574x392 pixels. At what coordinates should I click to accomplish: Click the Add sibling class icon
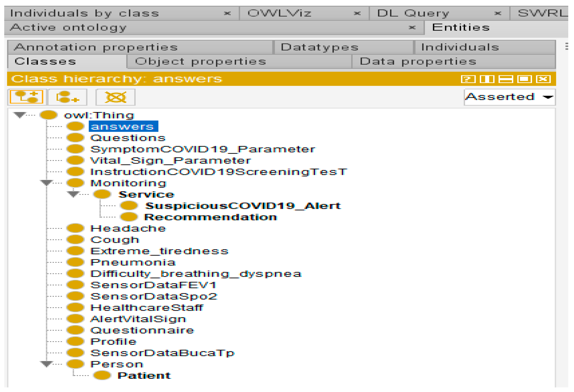click(x=68, y=97)
